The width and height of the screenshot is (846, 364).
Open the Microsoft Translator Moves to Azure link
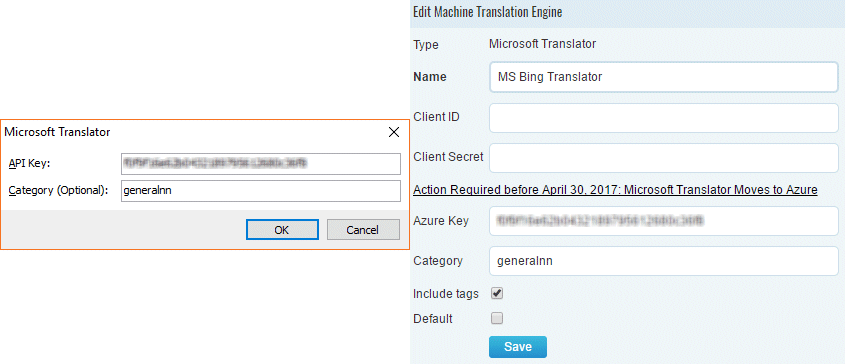click(x=615, y=190)
